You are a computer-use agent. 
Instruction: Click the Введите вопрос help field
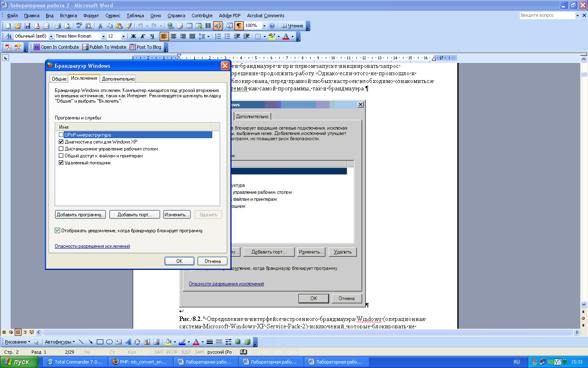coord(547,16)
